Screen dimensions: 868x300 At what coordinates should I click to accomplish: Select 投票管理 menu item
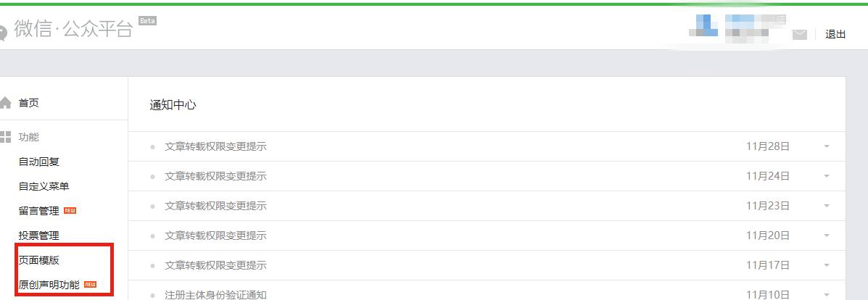38,236
